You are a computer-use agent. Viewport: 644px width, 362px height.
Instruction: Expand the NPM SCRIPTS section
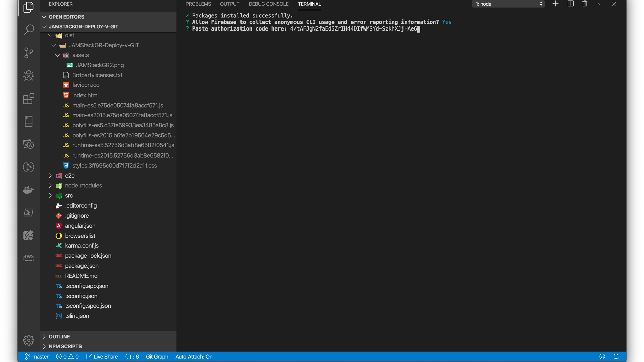pyautogui.click(x=65, y=346)
